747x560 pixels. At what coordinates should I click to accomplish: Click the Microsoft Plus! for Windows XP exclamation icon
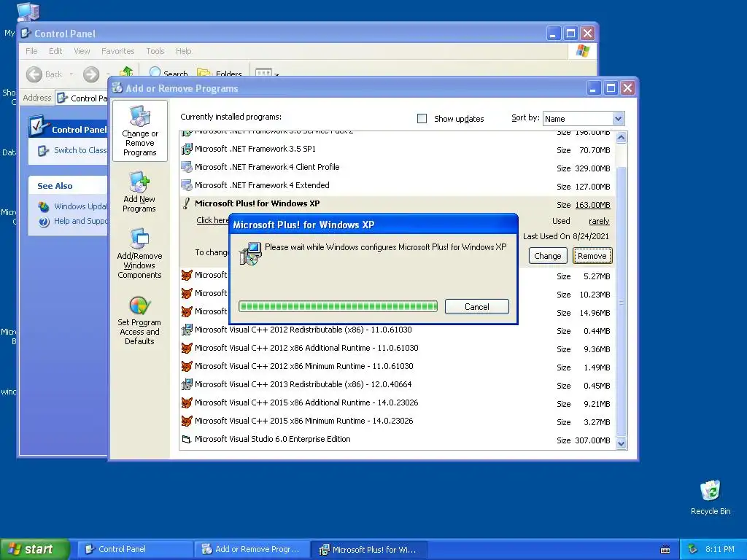187,203
